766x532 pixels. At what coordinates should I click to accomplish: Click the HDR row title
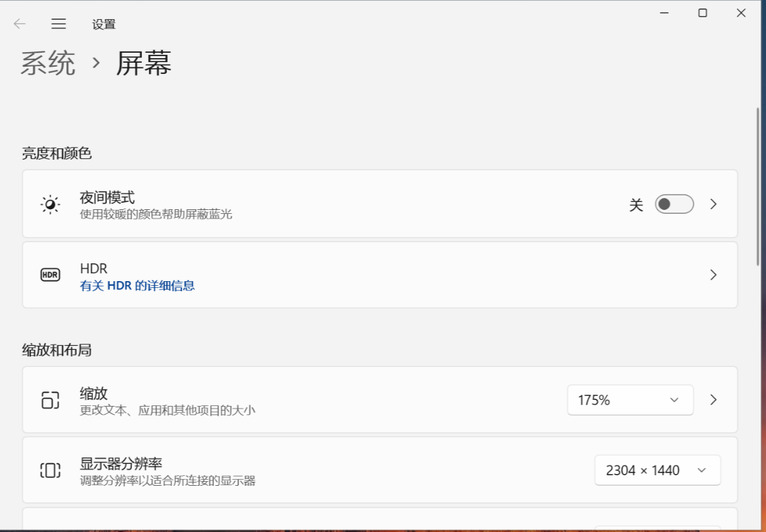point(93,268)
